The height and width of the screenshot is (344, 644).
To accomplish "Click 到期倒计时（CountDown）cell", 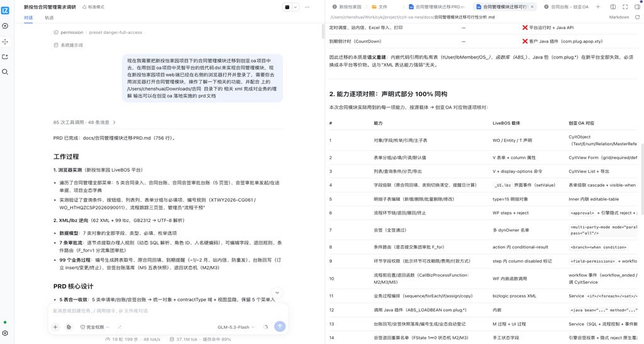I will tap(355, 42).
